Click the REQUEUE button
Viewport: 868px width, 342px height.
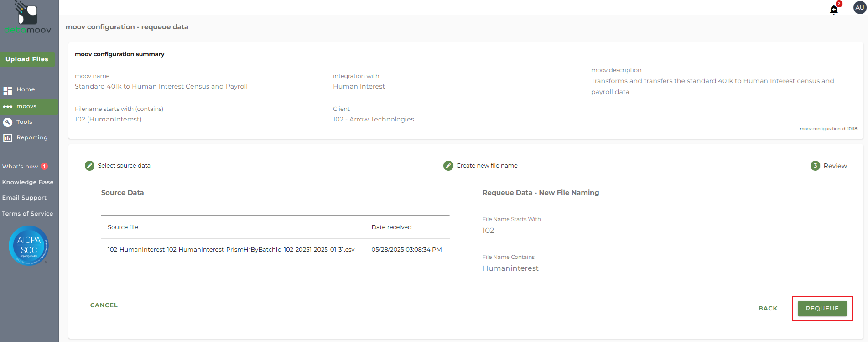point(822,309)
